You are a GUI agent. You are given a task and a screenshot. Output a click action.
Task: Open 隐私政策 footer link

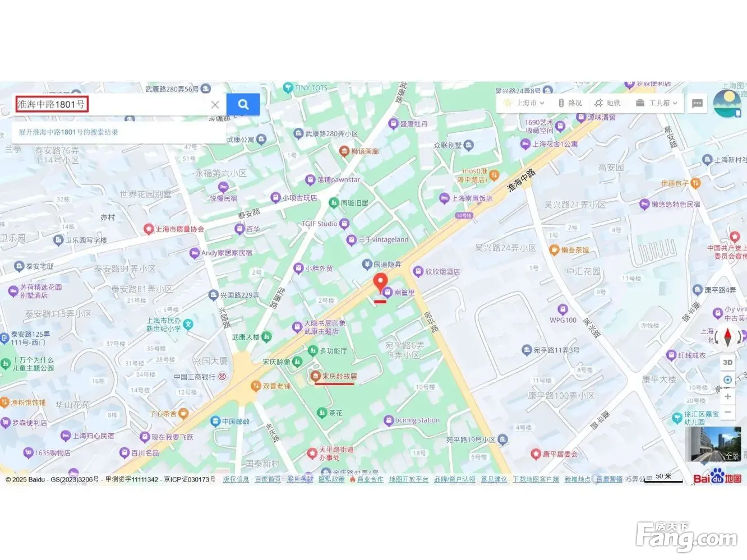tap(331, 479)
